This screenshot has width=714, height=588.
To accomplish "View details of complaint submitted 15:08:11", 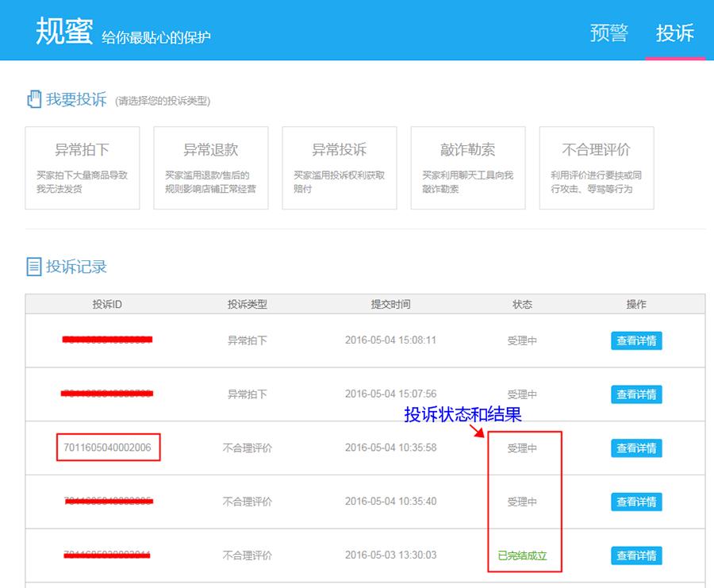I will click(x=636, y=340).
